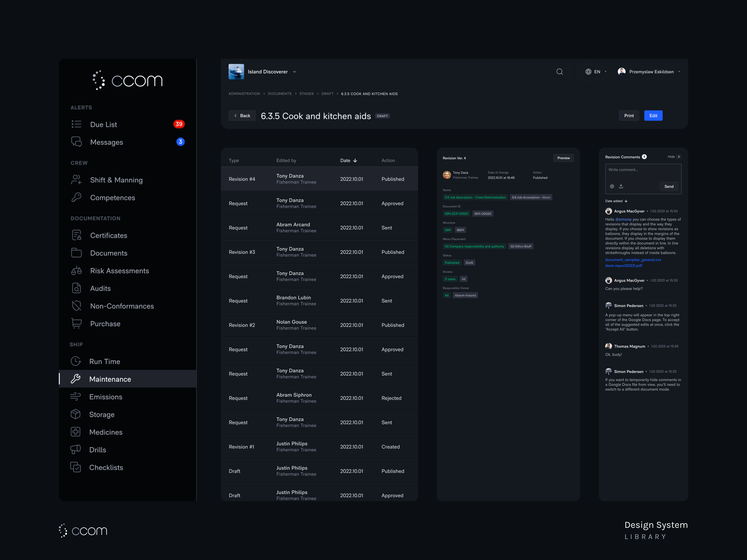Click the Edit button

(x=653, y=115)
